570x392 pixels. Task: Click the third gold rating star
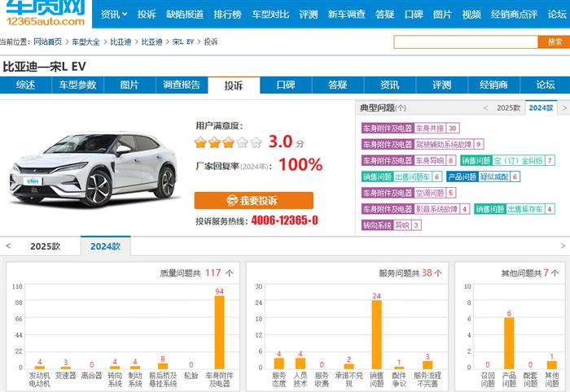tap(228, 142)
